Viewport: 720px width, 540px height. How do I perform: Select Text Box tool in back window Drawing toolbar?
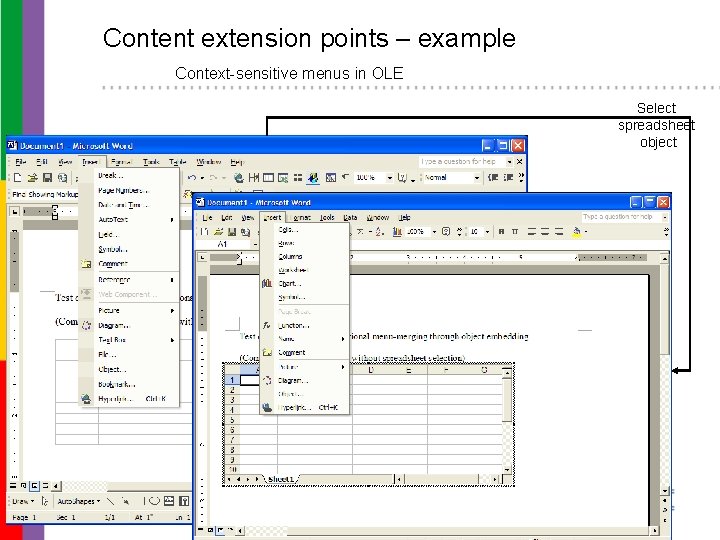tap(169, 501)
